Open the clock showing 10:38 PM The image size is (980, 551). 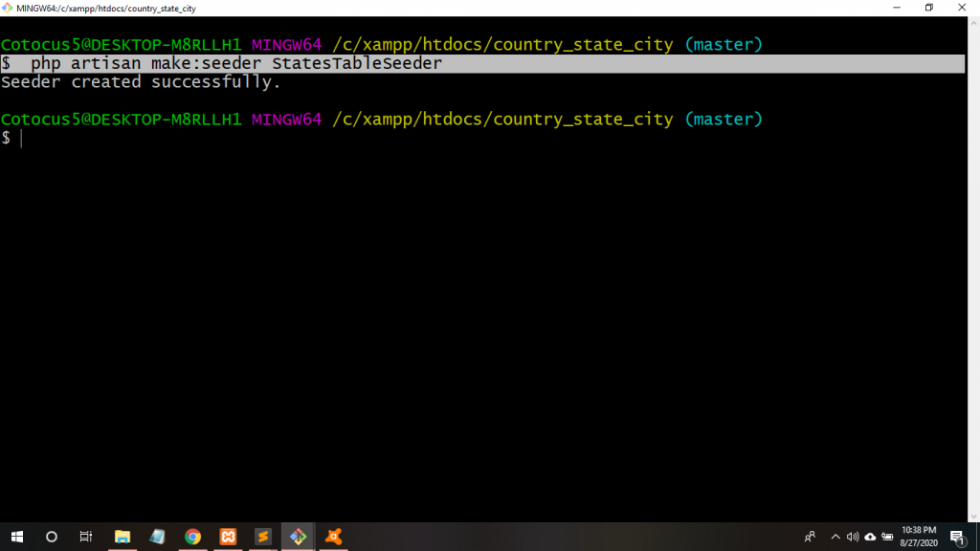pyautogui.click(x=919, y=537)
